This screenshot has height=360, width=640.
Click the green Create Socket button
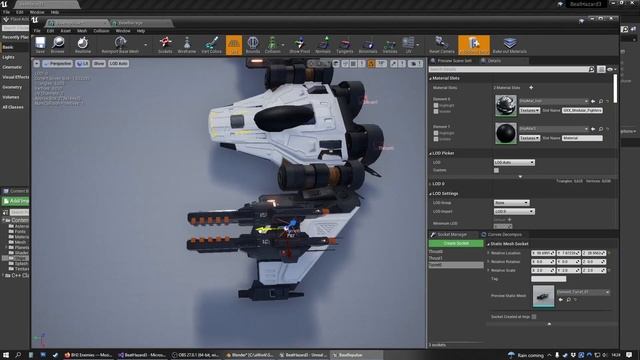click(x=456, y=243)
